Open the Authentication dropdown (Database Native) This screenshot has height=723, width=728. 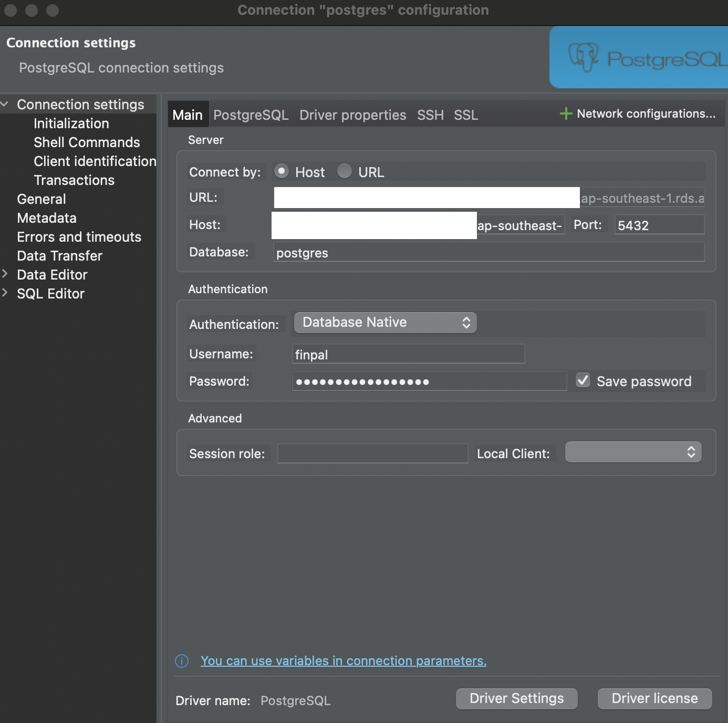tap(385, 323)
